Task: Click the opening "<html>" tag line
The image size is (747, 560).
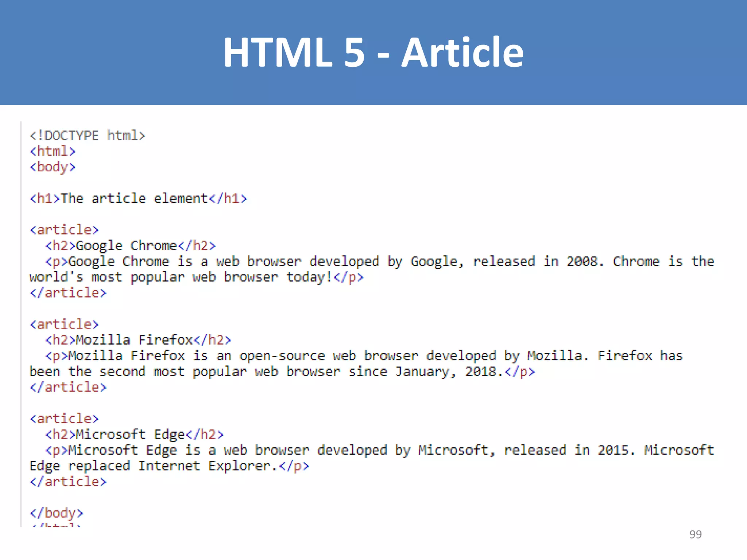Action: (53, 151)
